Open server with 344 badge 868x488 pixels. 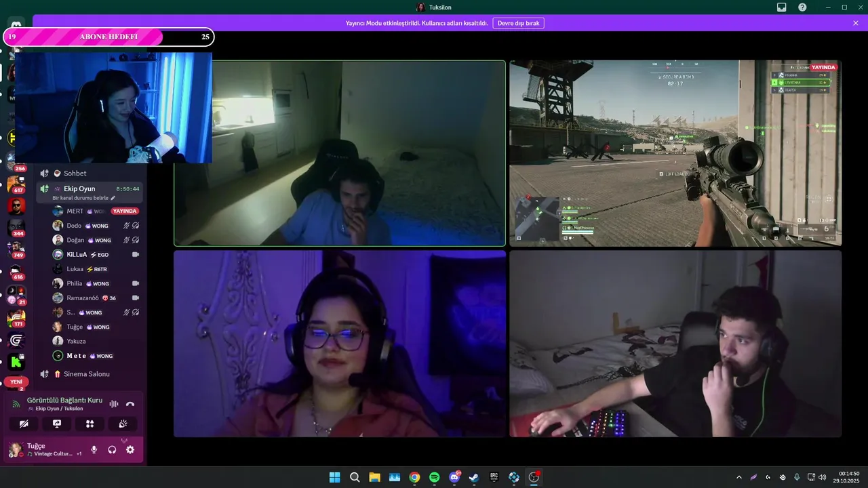click(x=16, y=228)
